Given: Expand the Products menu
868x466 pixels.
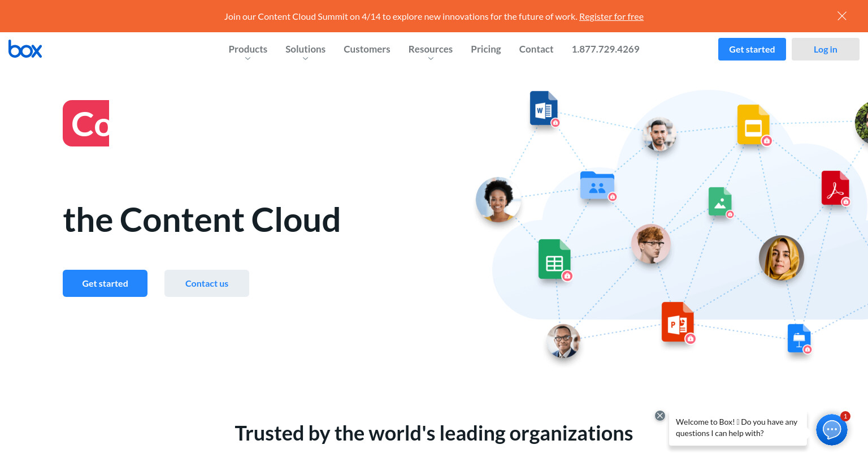Looking at the screenshot, I should pos(248,50).
